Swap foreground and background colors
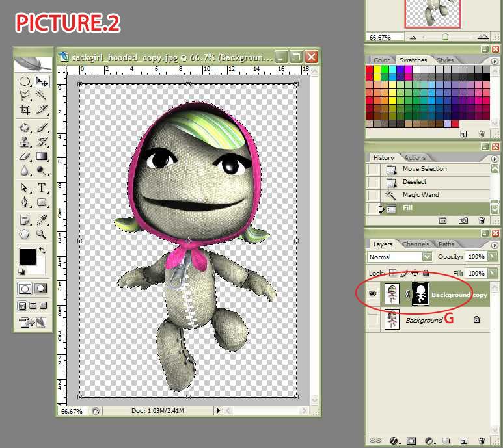Image resolution: width=503 pixels, height=448 pixels. 42,250
